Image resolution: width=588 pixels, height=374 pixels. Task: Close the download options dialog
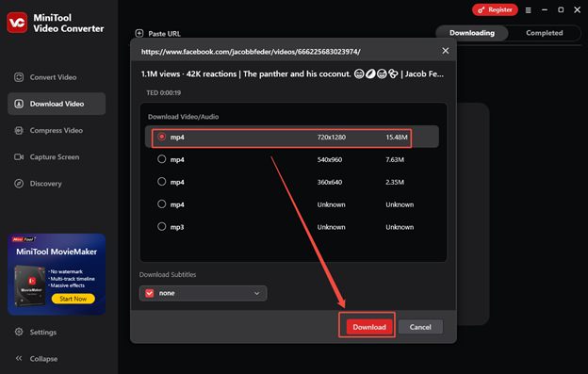446,51
